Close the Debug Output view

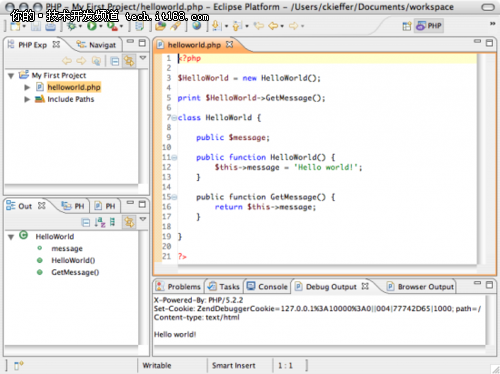pos(365,286)
